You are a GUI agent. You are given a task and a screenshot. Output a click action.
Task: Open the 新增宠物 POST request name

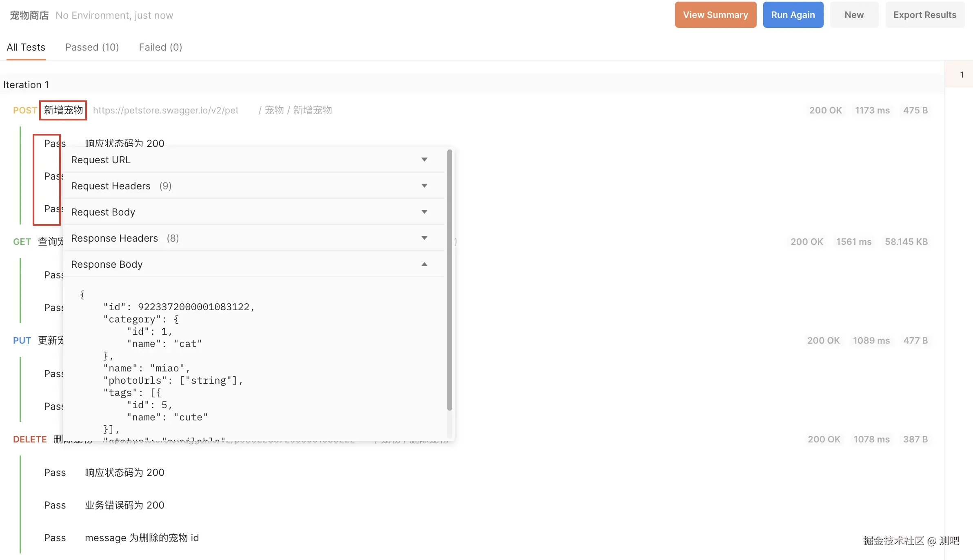pos(63,110)
